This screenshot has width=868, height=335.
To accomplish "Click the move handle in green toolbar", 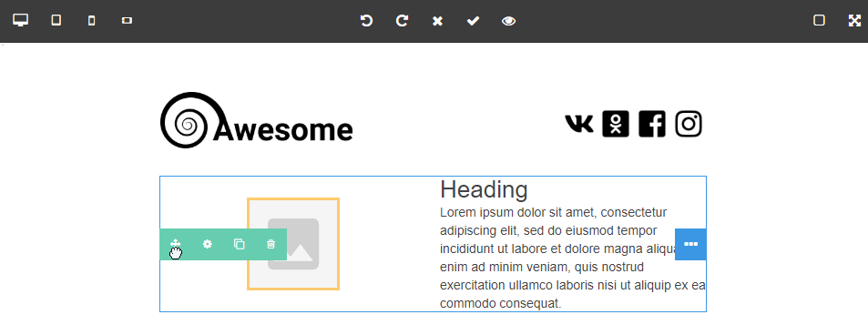I will pyautogui.click(x=176, y=244).
